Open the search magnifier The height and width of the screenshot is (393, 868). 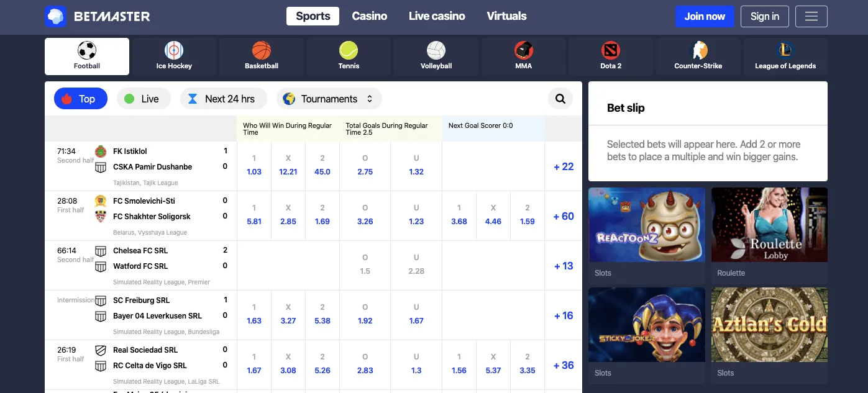pyautogui.click(x=560, y=98)
